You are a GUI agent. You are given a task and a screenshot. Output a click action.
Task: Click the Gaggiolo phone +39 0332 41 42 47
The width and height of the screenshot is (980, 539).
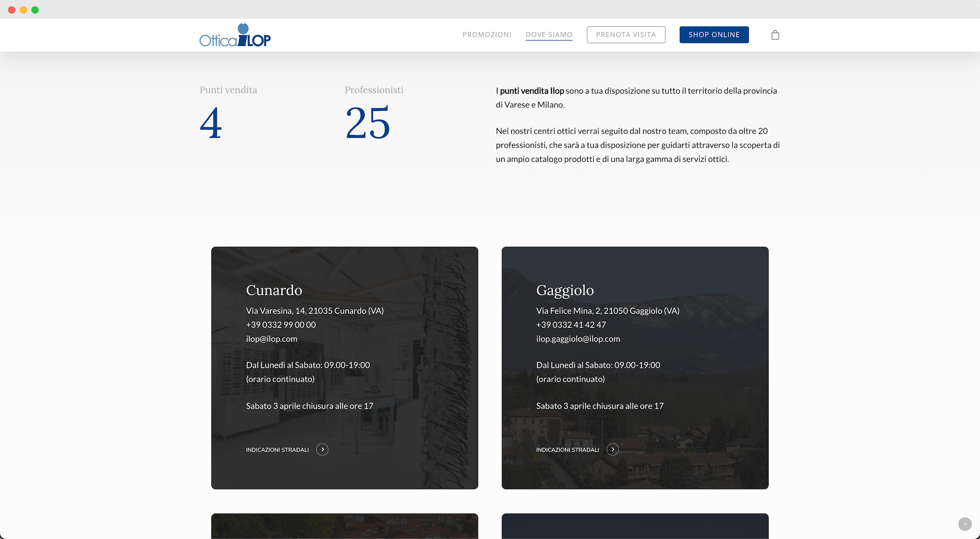point(571,325)
